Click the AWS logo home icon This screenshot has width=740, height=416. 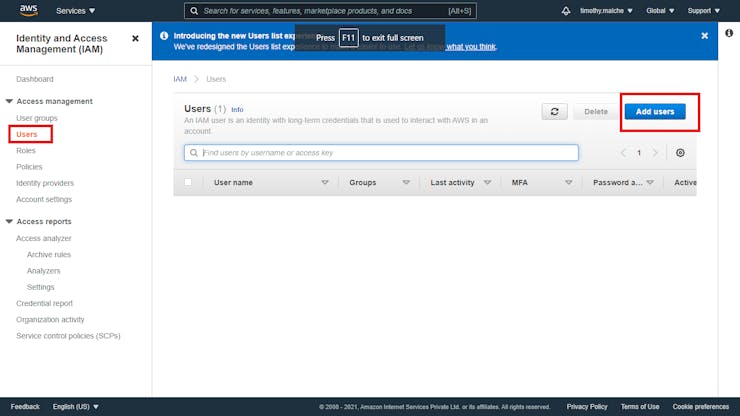[27, 10]
